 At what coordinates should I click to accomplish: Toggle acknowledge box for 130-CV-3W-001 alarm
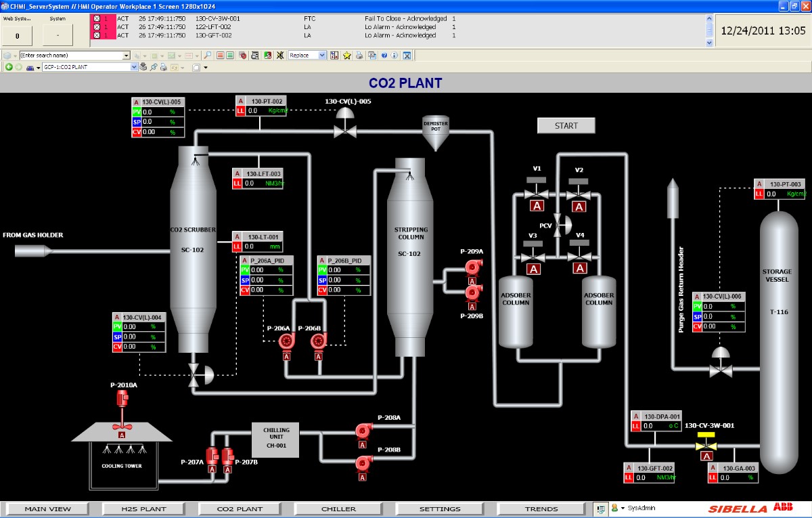96,19
